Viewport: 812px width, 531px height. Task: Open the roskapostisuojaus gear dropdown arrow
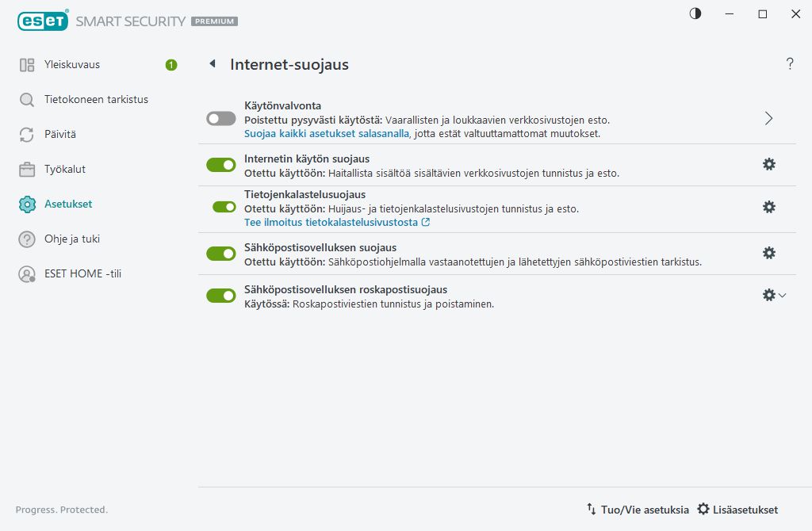[783, 296]
